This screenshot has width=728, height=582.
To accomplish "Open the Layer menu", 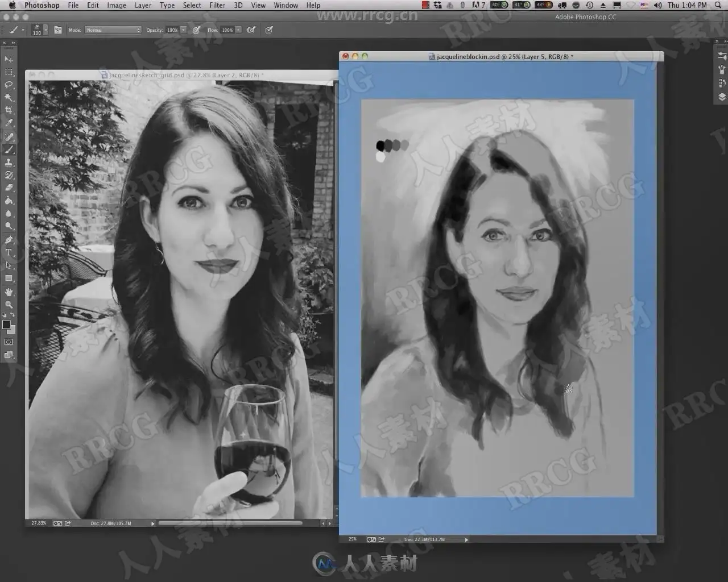I will point(143,5).
